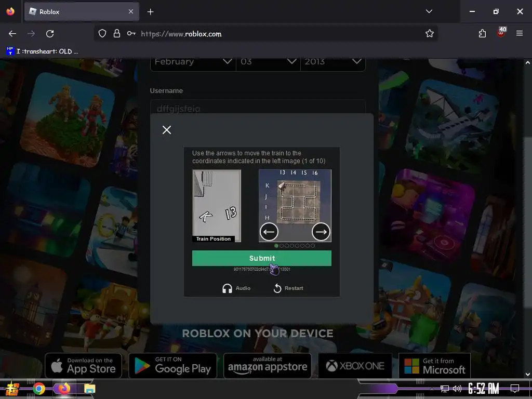Open the Firefox hamburger menu
The width and height of the screenshot is (532, 399).
[520, 33]
